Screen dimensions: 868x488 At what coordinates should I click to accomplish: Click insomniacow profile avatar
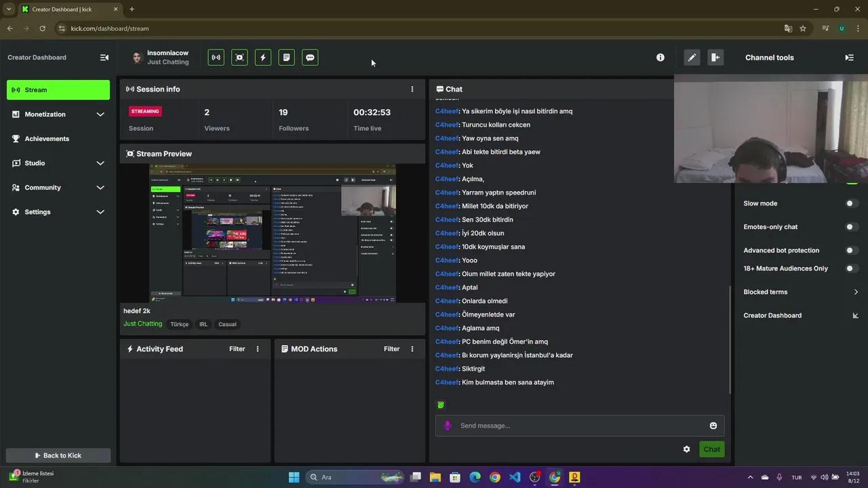point(137,58)
